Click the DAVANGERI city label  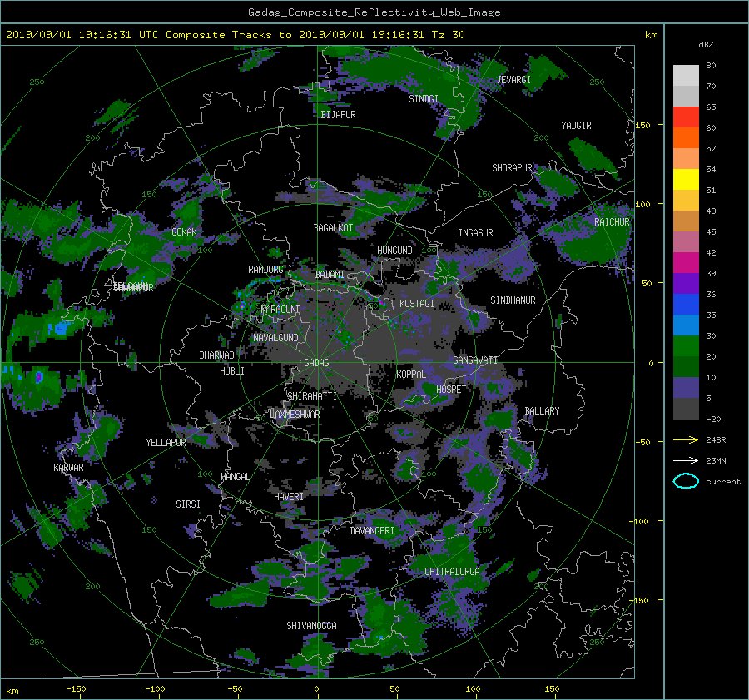pyautogui.click(x=372, y=531)
